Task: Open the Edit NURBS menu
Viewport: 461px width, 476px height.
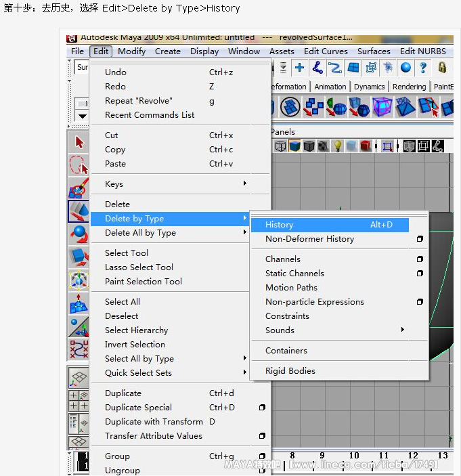Action: pyautogui.click(x=423, y=51)
